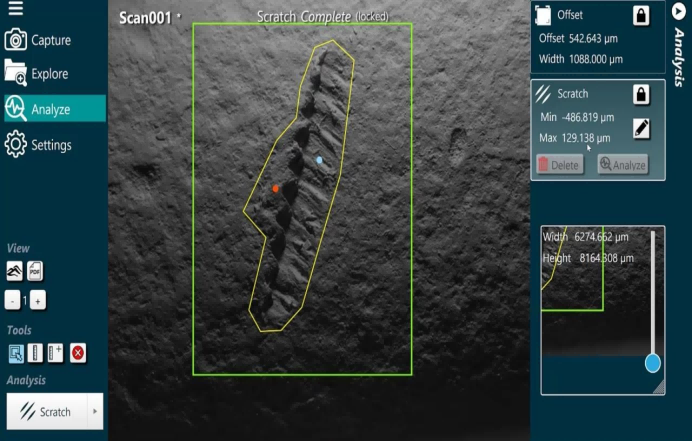
Task: Select the add ruler tool
Action: click(x=55, y=353)
